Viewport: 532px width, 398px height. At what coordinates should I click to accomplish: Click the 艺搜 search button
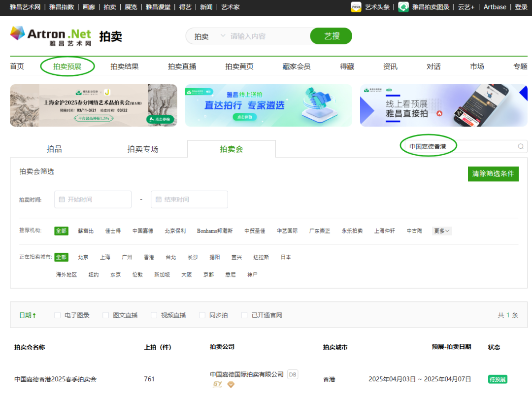(x=331, y=36)
